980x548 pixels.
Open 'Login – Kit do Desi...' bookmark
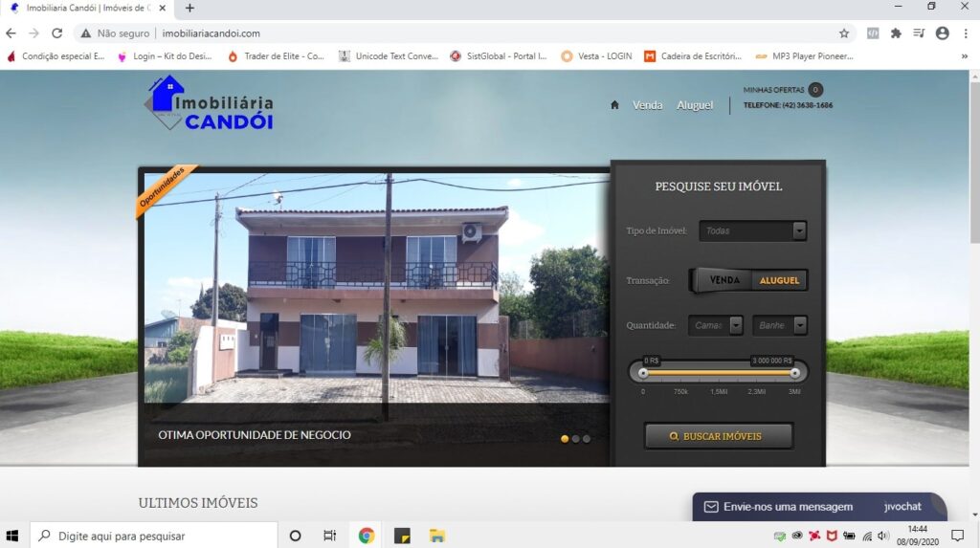tap(166, 56)
